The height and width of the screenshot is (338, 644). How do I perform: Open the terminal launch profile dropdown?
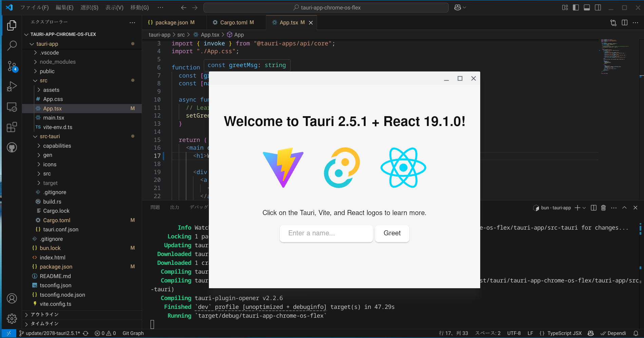[x=583, y=208]
